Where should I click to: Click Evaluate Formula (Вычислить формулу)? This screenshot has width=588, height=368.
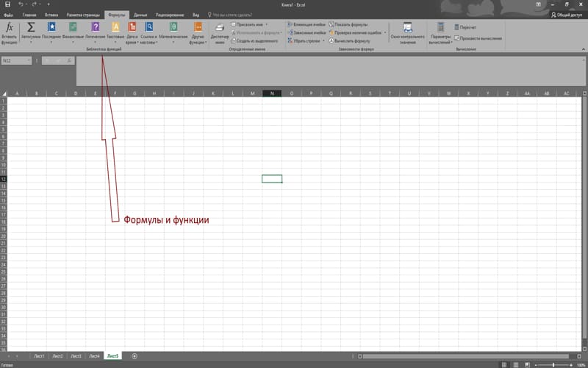coord(350,40)
